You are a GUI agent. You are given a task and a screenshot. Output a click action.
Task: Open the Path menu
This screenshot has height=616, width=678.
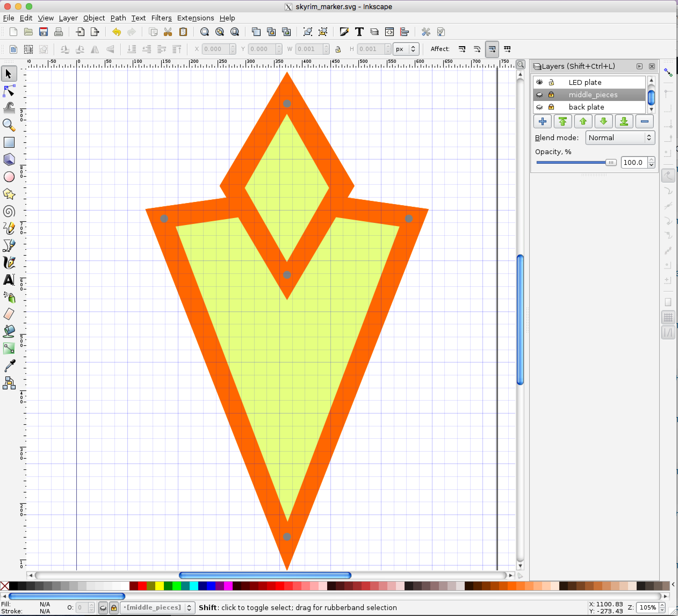click(118, 18)
